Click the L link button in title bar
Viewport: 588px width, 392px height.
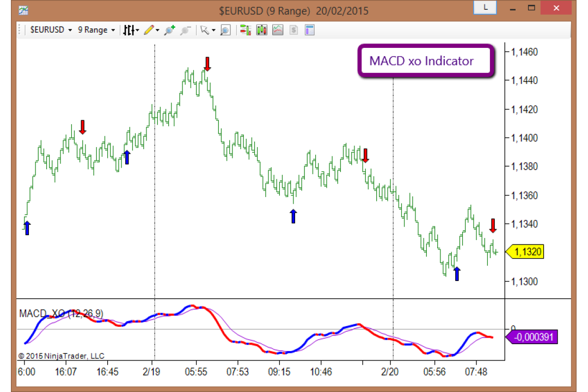(x=485, y=8)
